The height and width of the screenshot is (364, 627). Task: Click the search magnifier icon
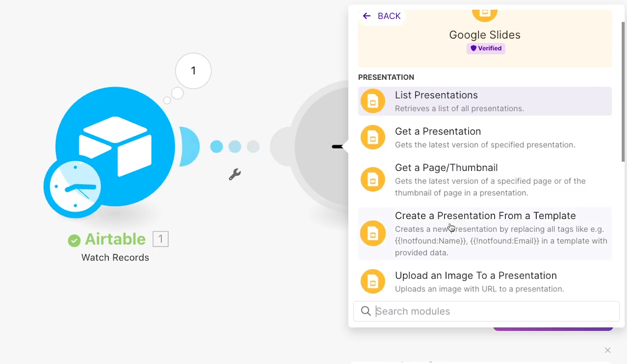coord(366,311)
